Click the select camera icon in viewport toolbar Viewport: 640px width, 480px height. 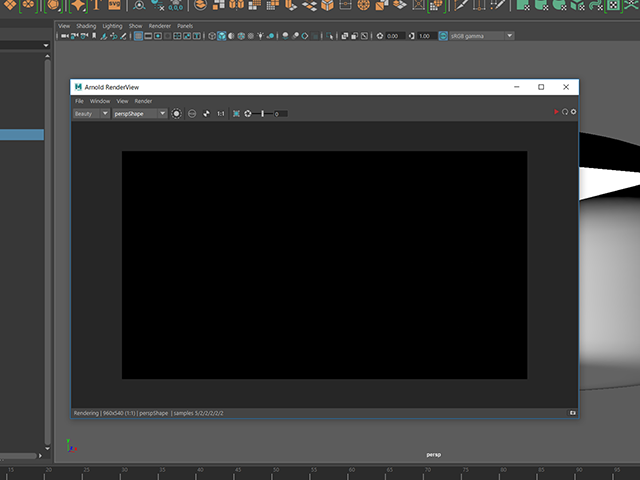pos(65,36)
